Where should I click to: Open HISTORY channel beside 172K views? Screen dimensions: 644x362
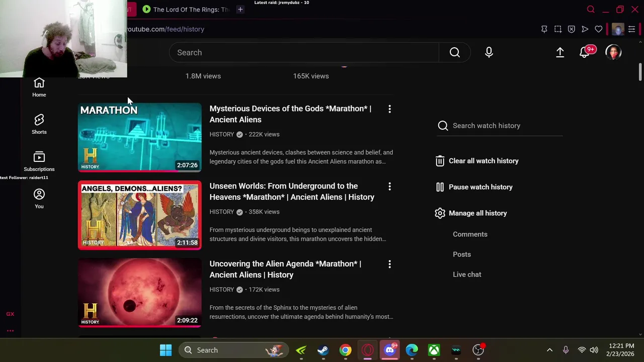click(222, 290)
